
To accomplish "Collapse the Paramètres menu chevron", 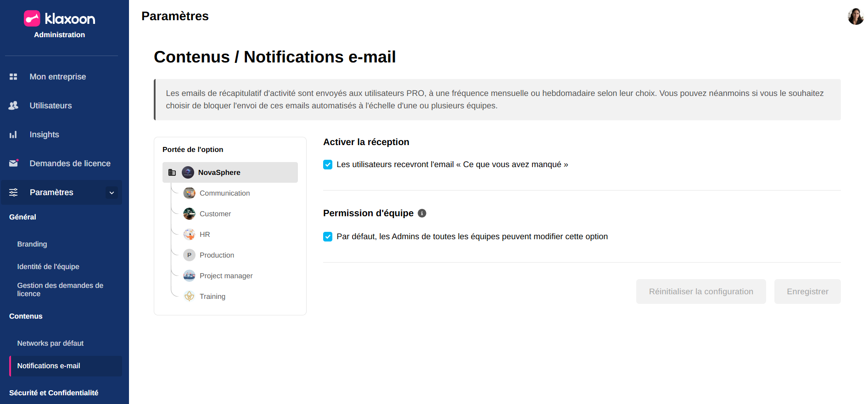I will click(112, 193).
